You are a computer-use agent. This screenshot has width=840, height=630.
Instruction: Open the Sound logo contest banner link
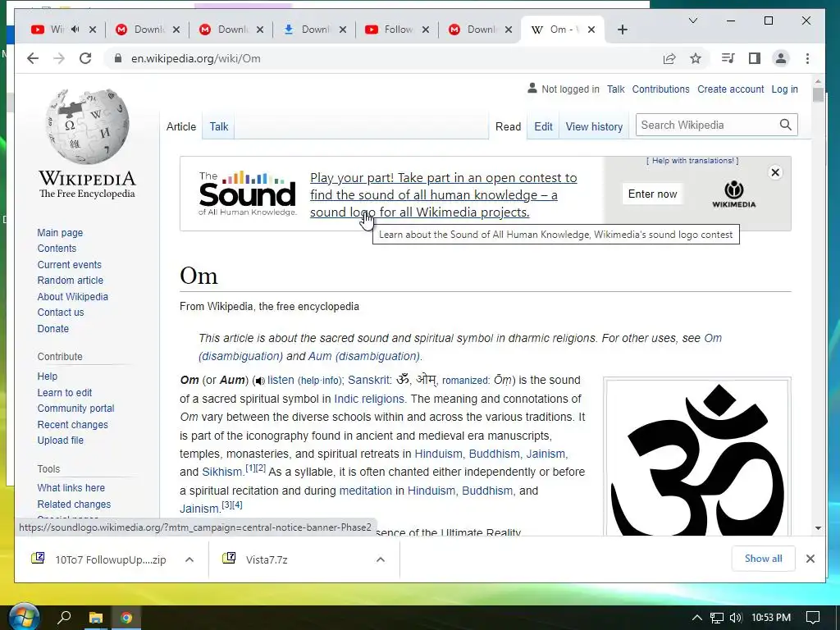[444, 195]
